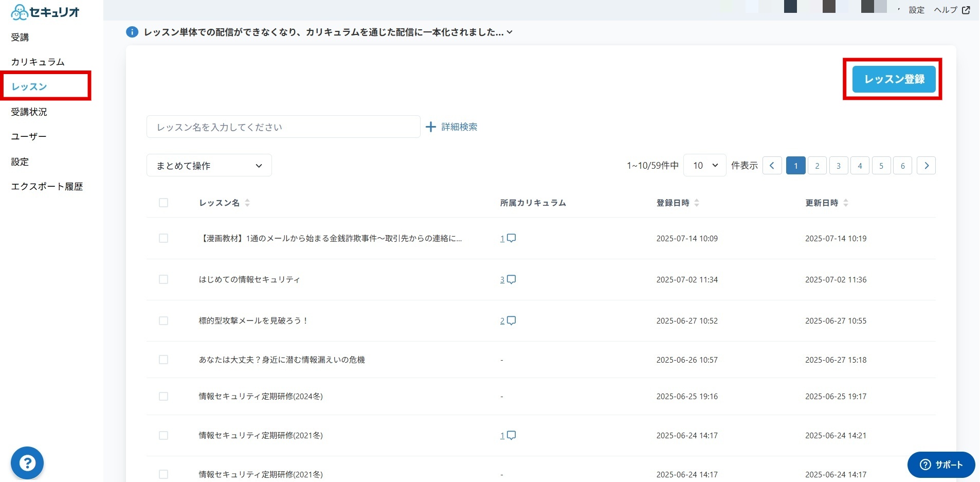Expand the info notice banner chevron
980x482 pixels.
pos(510,32)
